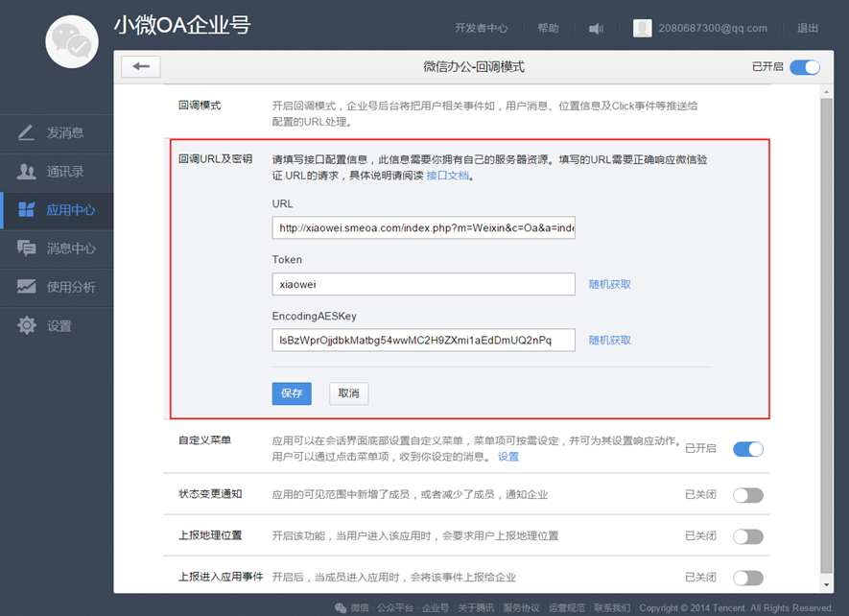Image resolution: width=849 pixels, height=616 pixels.
Task: Click the grid icon for 应用中心
Action: 27,210
